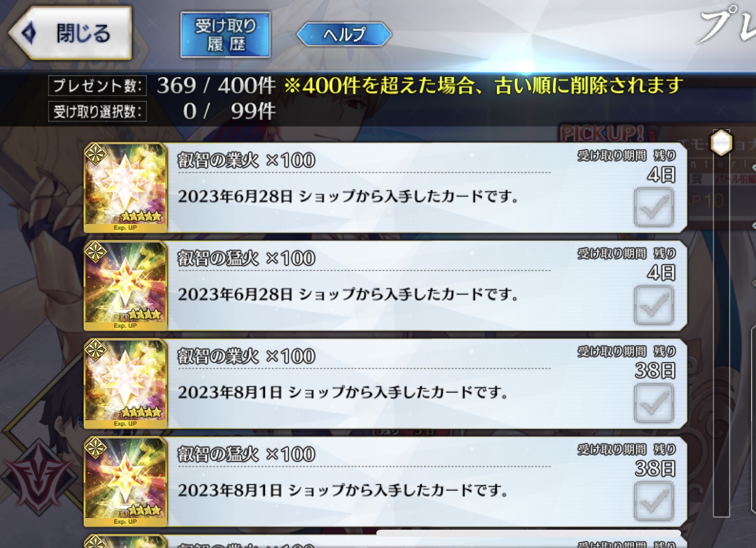Open the ヘルプ help button
Image resolution: width=756 pixels, height=548 pixels.
point(344,34)
